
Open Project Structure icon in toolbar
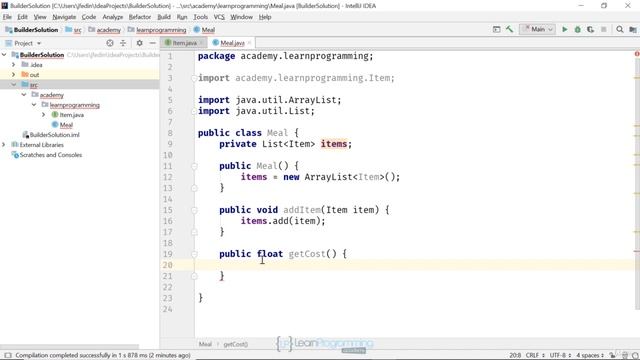633,29
